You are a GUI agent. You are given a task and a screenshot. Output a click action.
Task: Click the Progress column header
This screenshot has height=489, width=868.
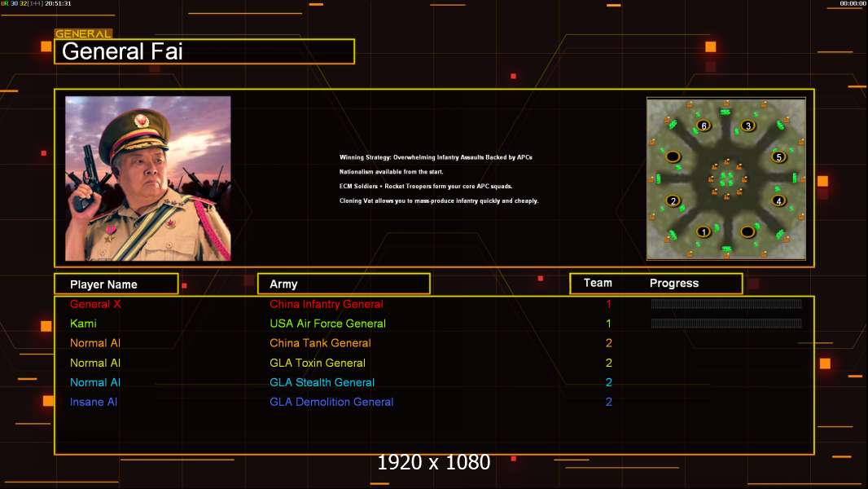tap(674, 283)
